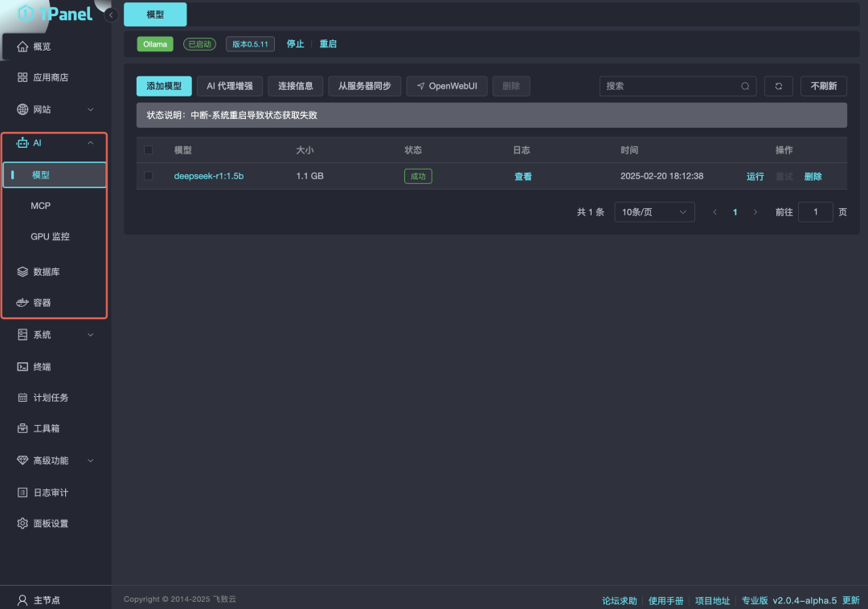Open the App Store (应用商店) icon
868x609 pixels.
click(x=23, y=77)
